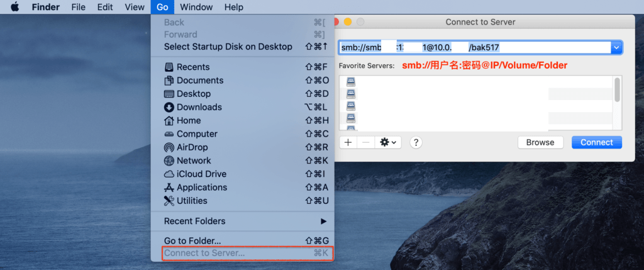This screenshot has width=644, height=270.
Task: Select the third favorite server entry
Action: point(477,106)
